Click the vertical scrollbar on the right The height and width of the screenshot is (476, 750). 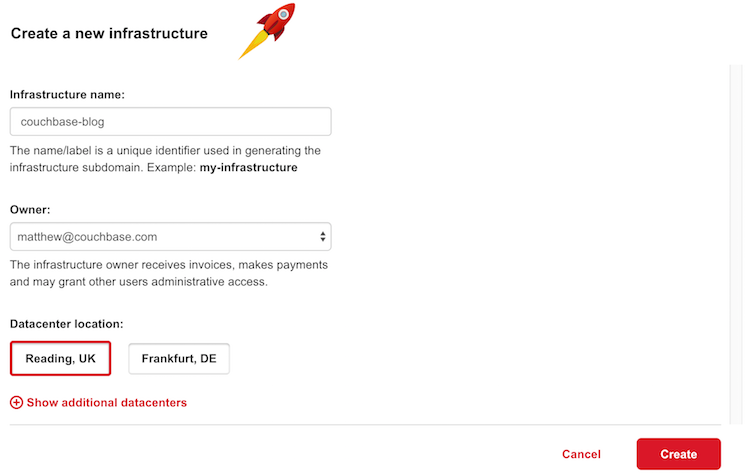click(x=737, y=240)
